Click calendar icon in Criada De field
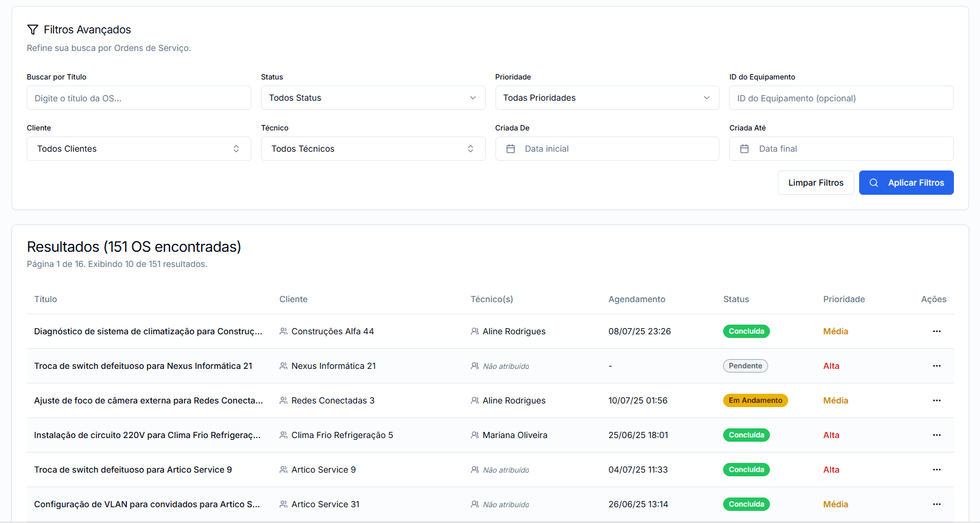Image resolution: width=980 pixels, height=523 pixels. (511, 149)
